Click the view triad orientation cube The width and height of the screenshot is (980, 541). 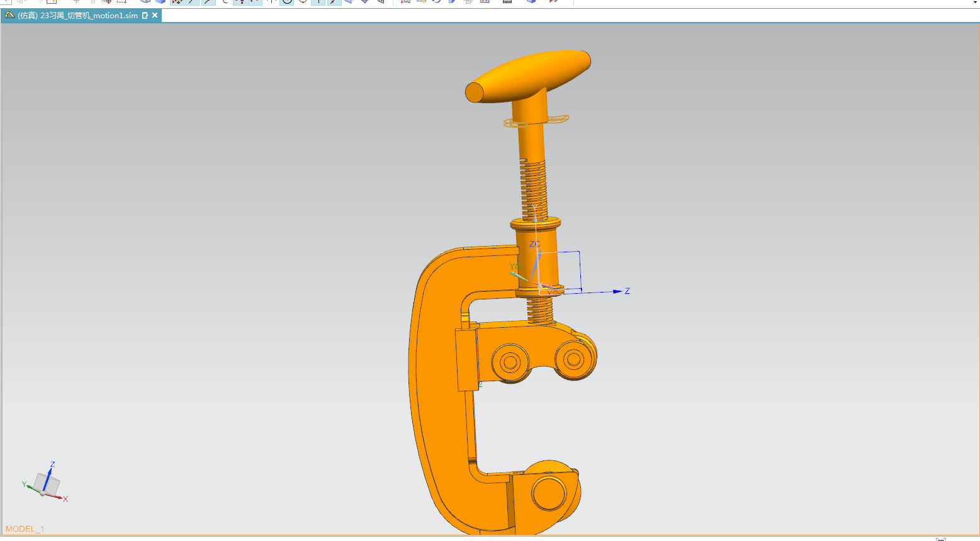pos(46,484)
